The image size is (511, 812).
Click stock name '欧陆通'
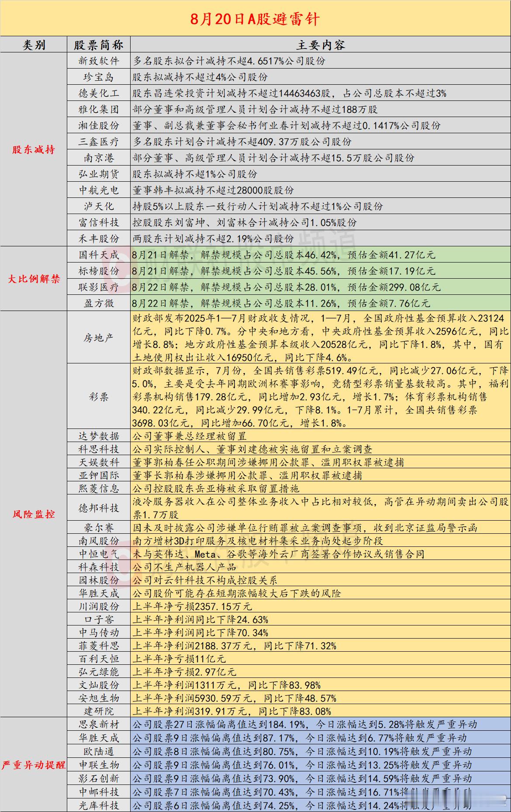(99, 752)
